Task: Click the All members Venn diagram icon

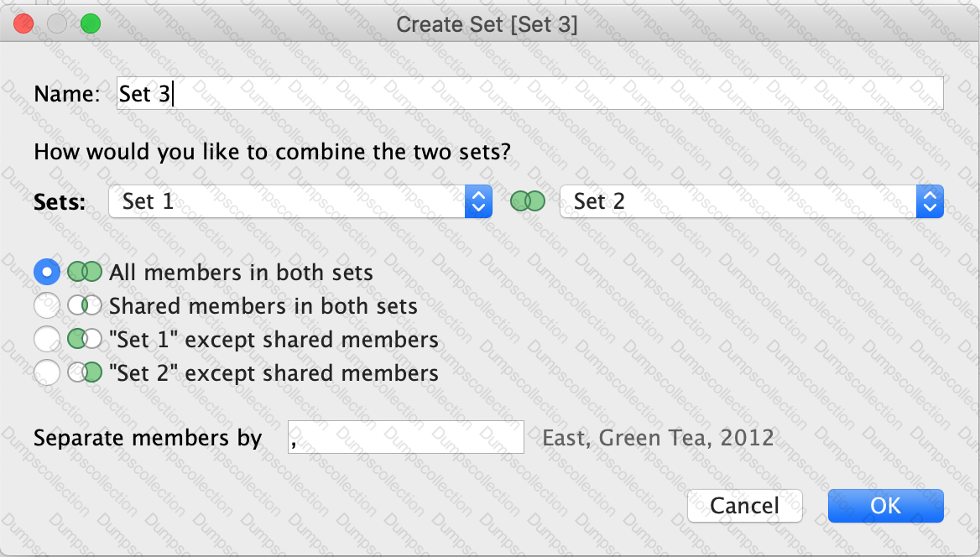Action: [85, 273]
